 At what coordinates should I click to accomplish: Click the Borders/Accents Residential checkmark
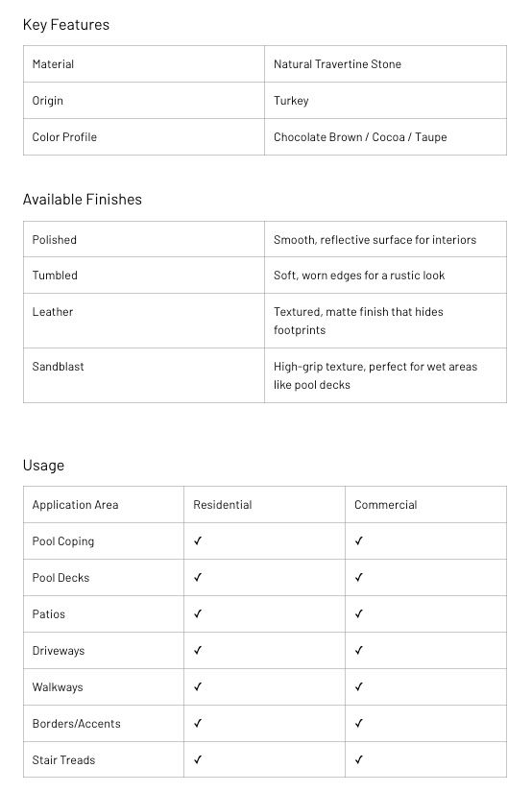pos(198,723)
